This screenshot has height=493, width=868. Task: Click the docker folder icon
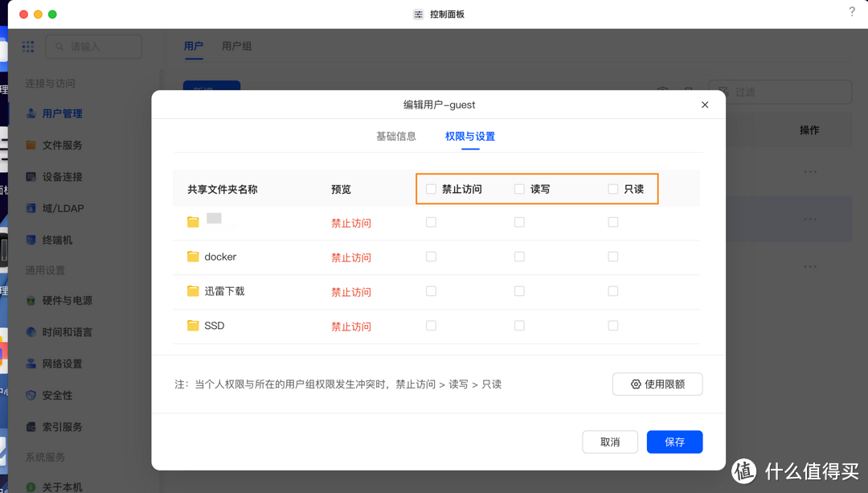(x=193, y=257)
